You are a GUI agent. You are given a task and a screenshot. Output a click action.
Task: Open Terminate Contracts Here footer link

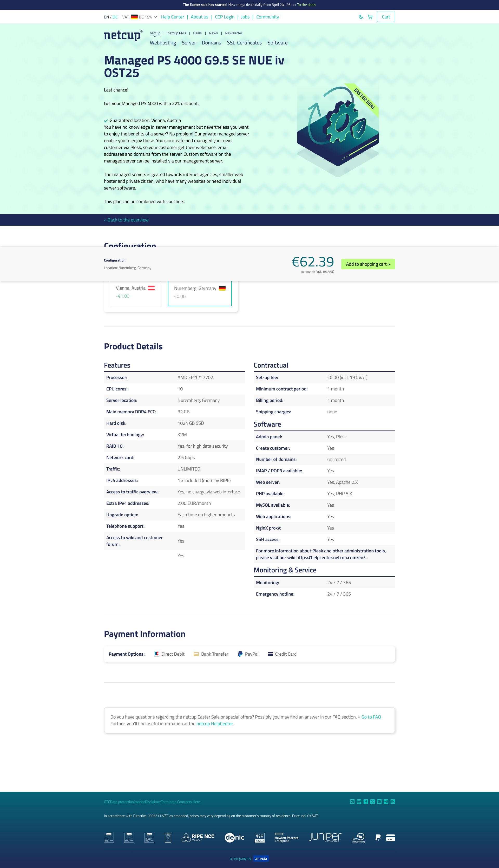(181, 801)
